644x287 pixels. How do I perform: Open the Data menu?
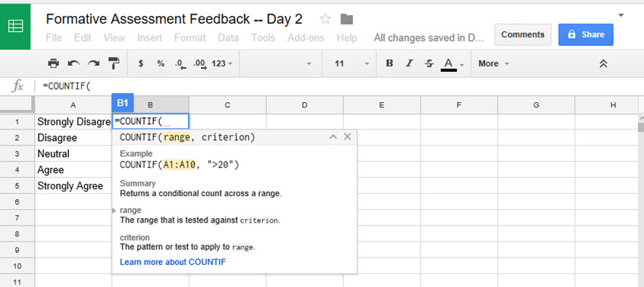click(228, 38)
